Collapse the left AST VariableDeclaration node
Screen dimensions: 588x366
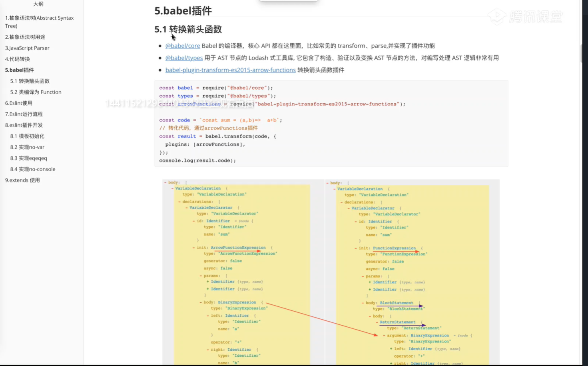click(x=172, y=188)
